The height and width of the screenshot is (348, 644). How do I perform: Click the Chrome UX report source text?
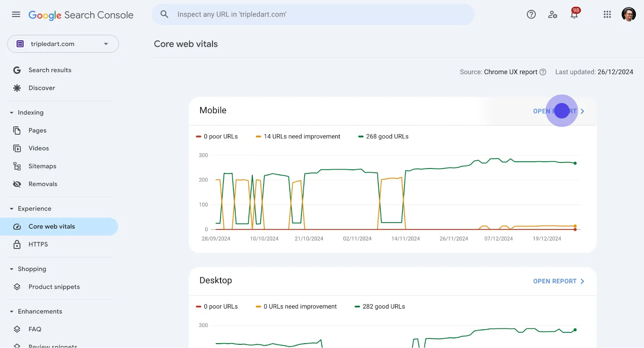pyautogui.click(x=511, y=72)
